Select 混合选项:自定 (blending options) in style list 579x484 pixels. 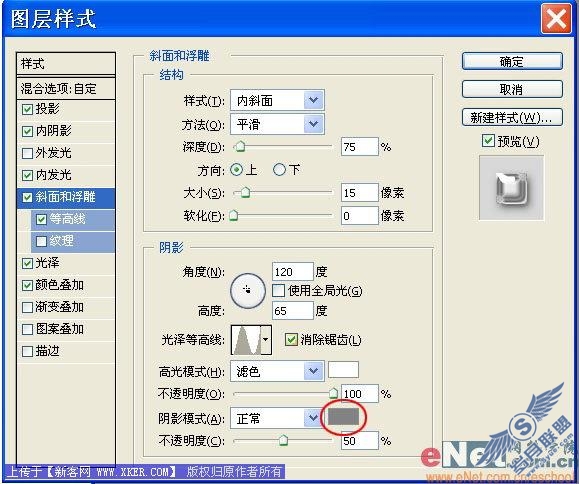tap(66, 89)
